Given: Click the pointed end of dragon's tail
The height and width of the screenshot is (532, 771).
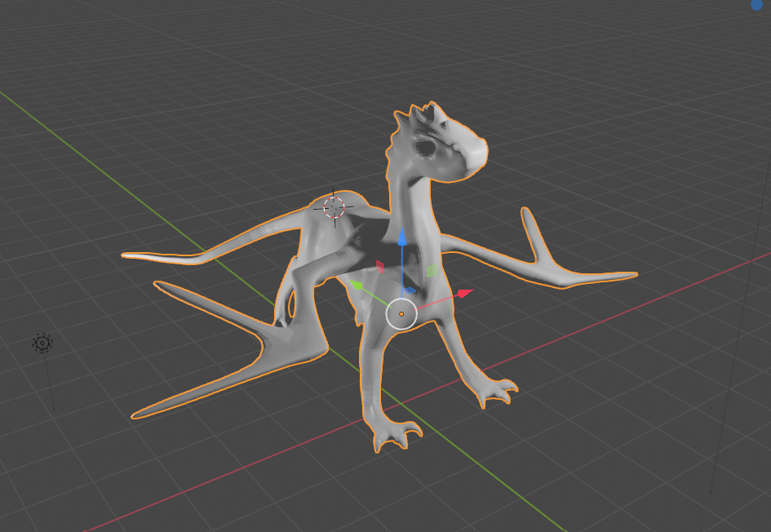Looking at the screenshot, I should (x=139, y=414).
